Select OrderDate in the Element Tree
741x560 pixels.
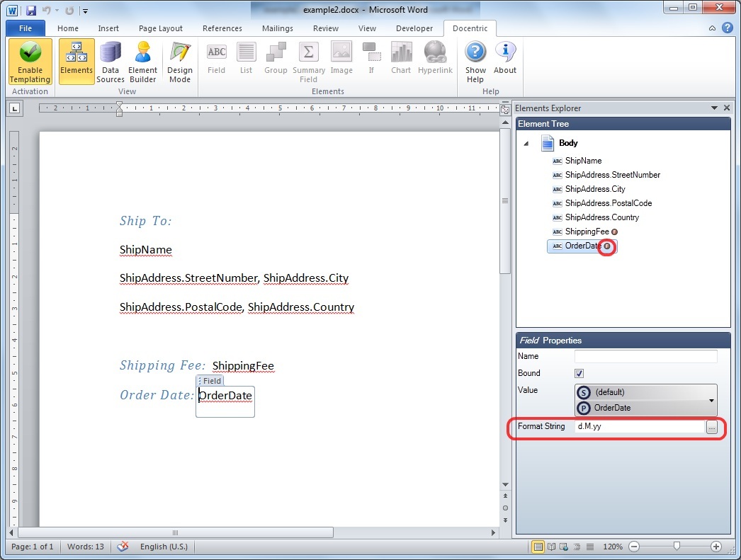(x=582, y=246)
